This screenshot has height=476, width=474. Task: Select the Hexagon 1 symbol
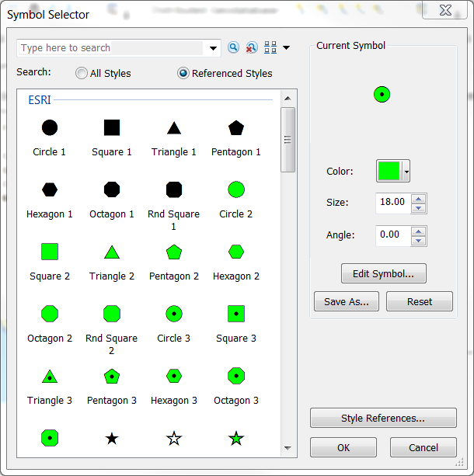point(50,189)
